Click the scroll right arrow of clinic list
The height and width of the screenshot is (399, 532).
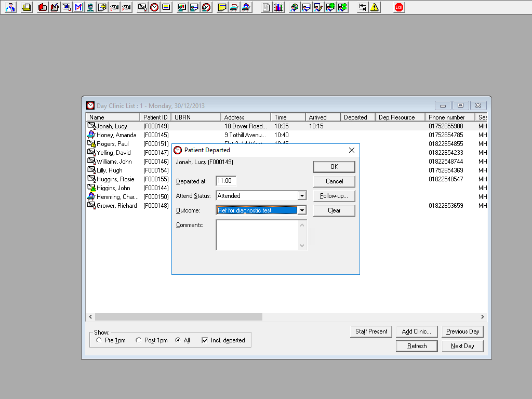coord(483,316)
